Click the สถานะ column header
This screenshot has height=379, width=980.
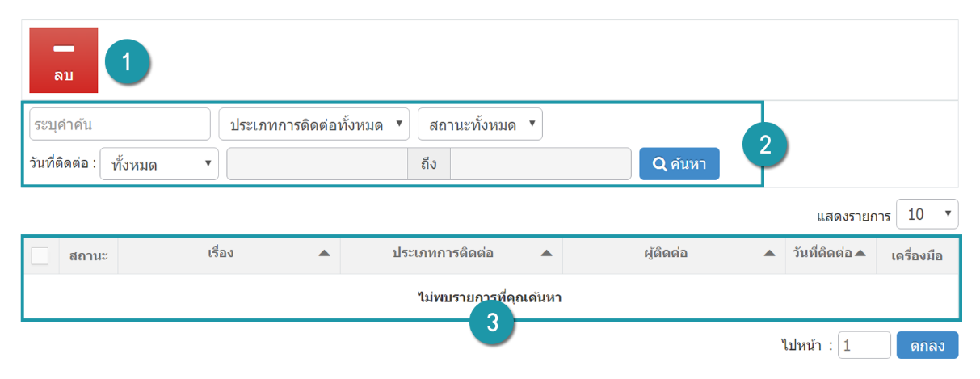coord(89,255)
